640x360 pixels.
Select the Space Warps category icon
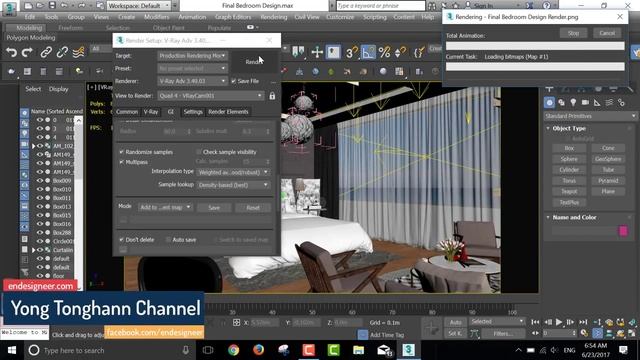[609, 102]
